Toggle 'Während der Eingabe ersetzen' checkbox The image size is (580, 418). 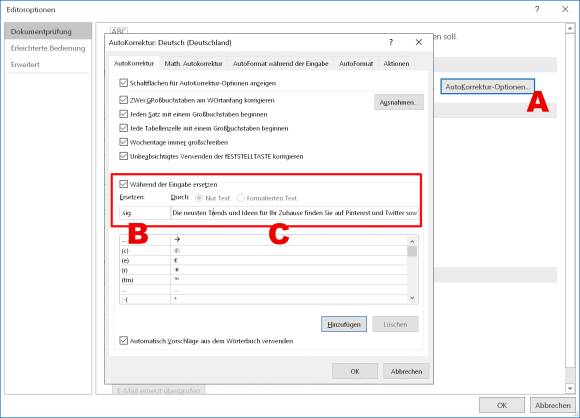[x=124, y=184]
